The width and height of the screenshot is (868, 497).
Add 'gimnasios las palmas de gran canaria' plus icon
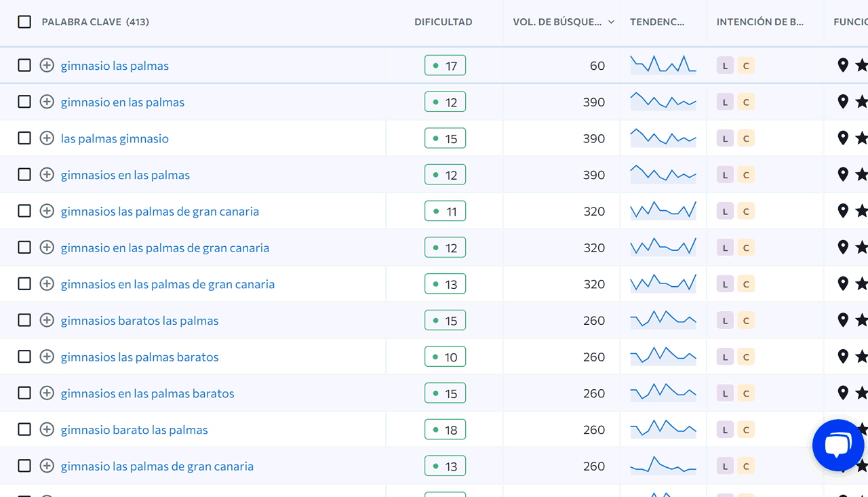(x=47, y=211)
